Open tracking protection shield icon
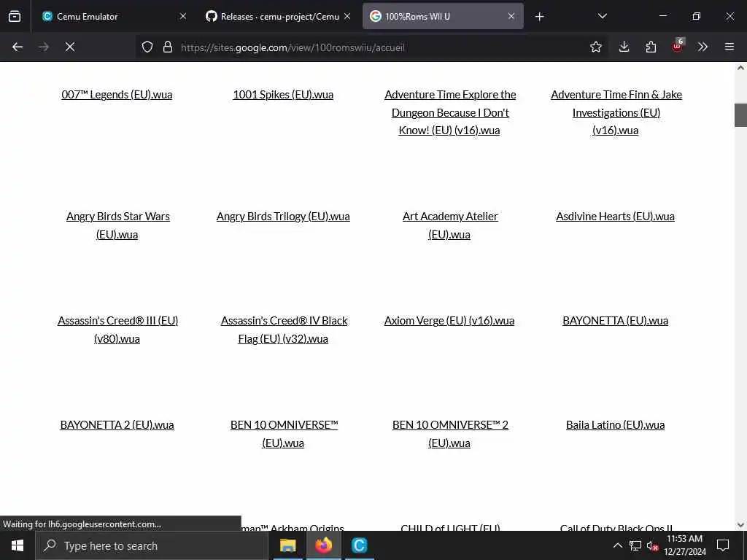Image resolution: width=747 pixels, height=560 pixels. tap(147, 47)
